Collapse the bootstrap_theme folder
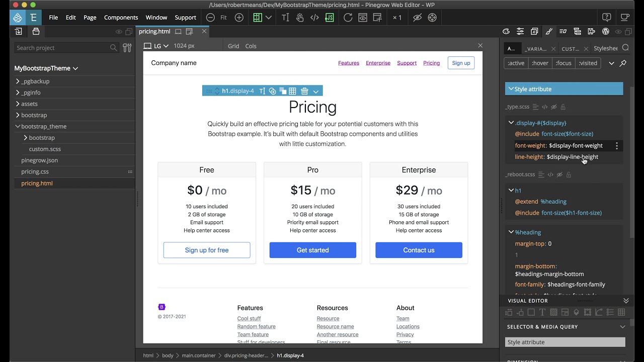The width and height of the screenshot is (644, 362). [x=18, y=126]
